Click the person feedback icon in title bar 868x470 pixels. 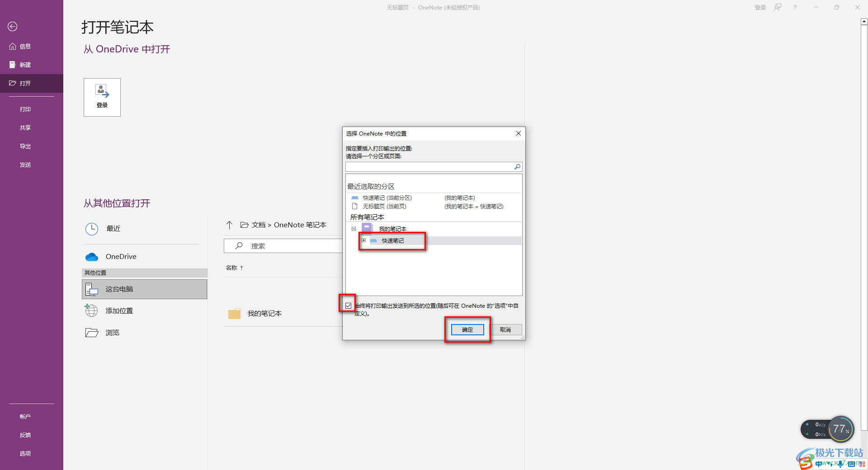click(x=778, y=8)
